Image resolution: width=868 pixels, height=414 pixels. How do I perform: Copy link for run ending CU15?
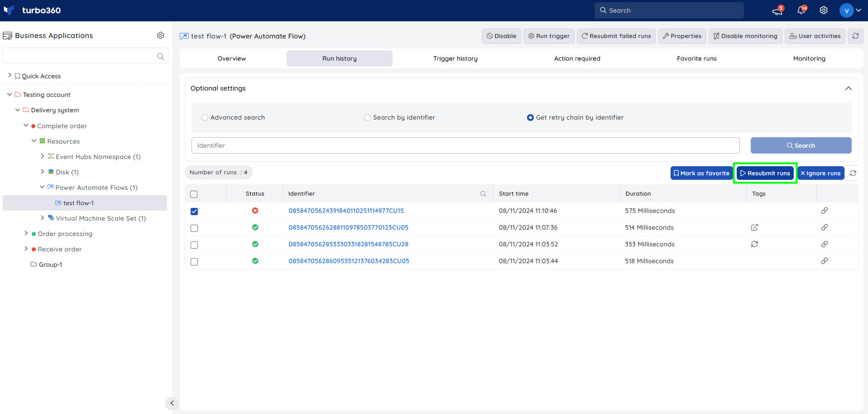(825, 211)
